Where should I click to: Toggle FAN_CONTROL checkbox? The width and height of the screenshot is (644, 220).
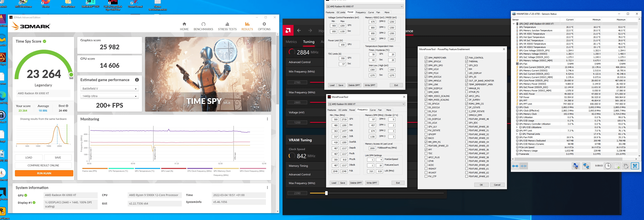[467, 58]
